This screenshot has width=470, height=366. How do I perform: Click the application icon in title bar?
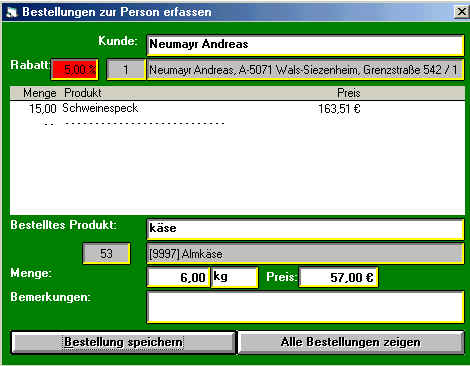point(12,12)
